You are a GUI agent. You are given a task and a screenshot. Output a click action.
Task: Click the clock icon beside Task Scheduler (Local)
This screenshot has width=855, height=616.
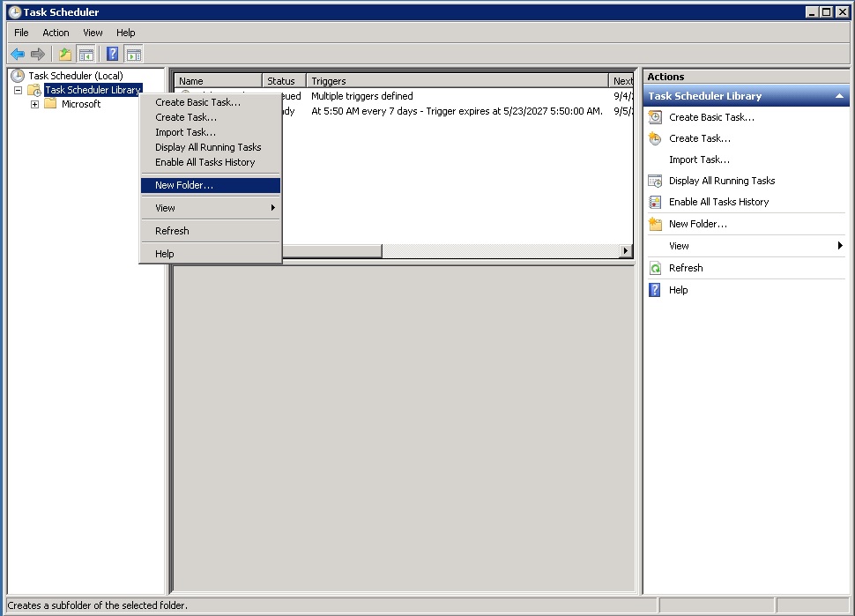tap(18, 76)
